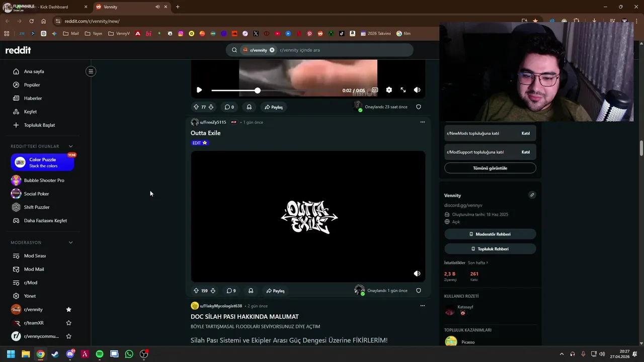Viewport: 644px width, 362px height.
Task: Toggle closed captions on top video
Action: point(375,90)
